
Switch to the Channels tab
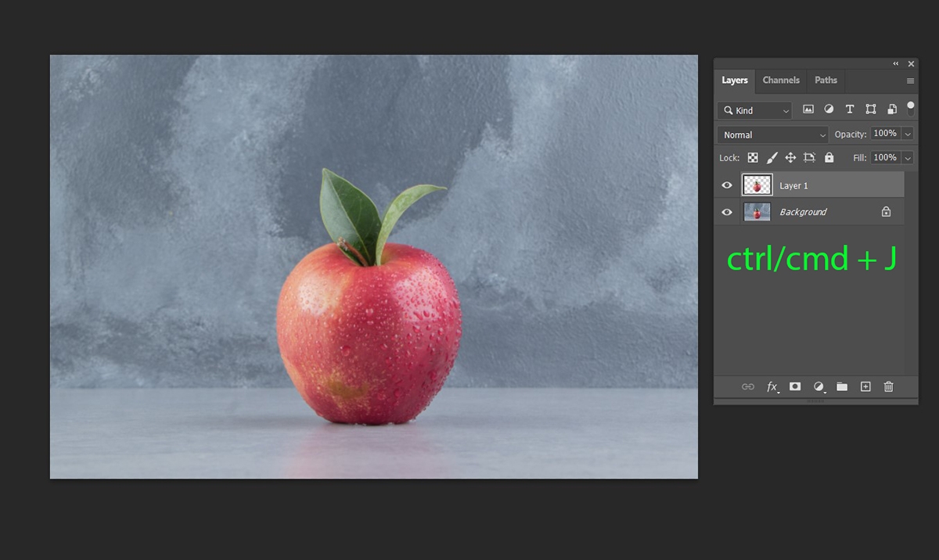(x=781, y=80)
